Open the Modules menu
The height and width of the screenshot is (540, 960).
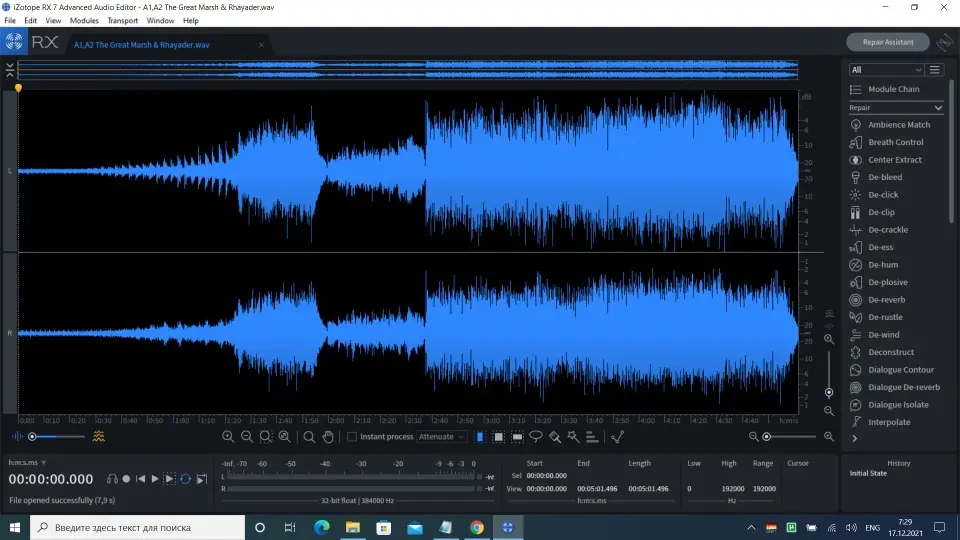point(84,20)
